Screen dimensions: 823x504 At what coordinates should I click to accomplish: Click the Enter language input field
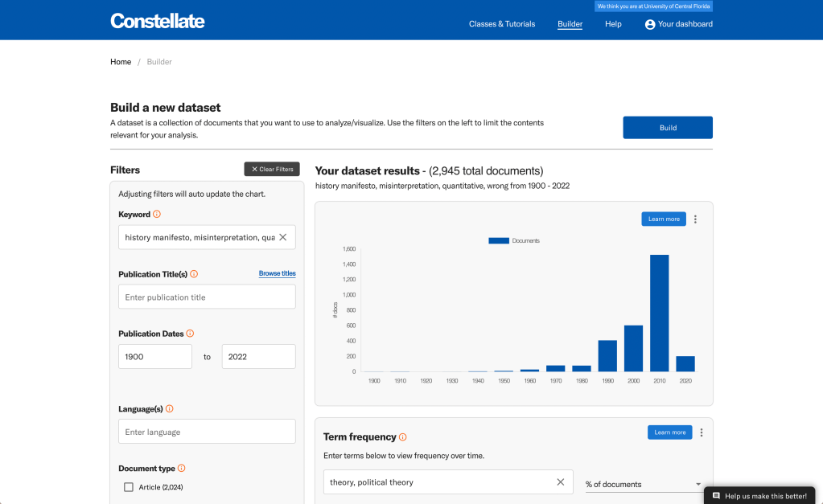coord(207,432)
